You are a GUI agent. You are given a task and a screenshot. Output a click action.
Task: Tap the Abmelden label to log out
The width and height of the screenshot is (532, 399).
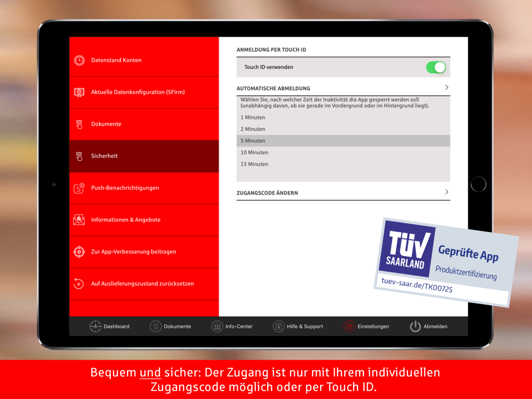pos(435,327)
